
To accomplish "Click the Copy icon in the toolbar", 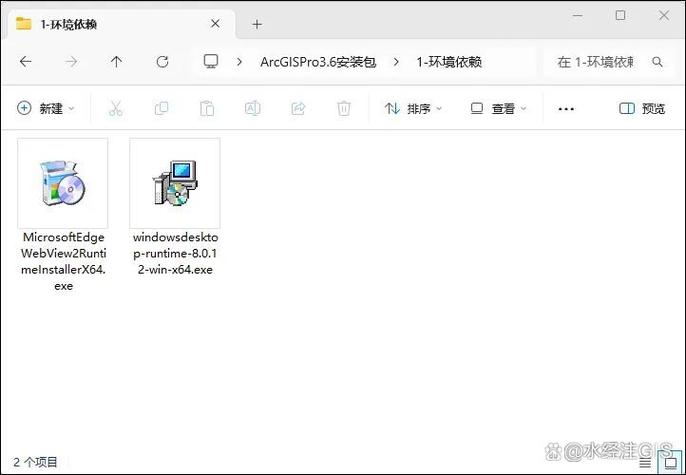I will (161, 108).
